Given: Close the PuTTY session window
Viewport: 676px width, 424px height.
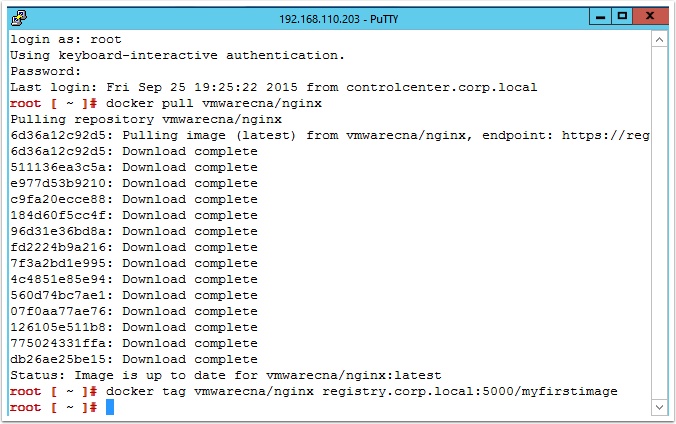Looking at the screenshot, I should coord(651,17).
